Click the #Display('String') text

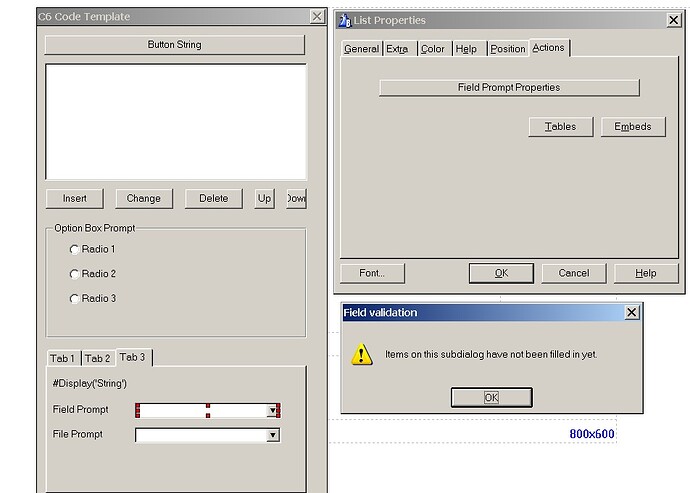coord(90,383)
